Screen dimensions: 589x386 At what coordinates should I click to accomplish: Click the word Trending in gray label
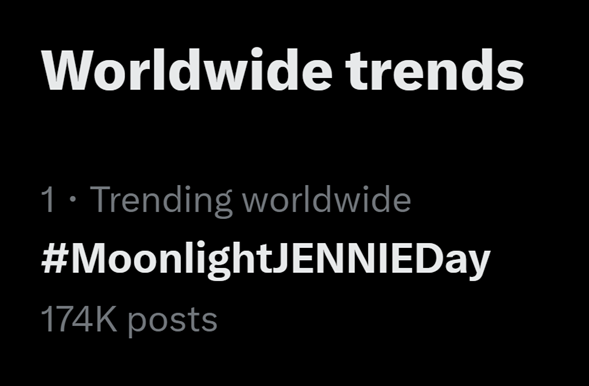162,201
